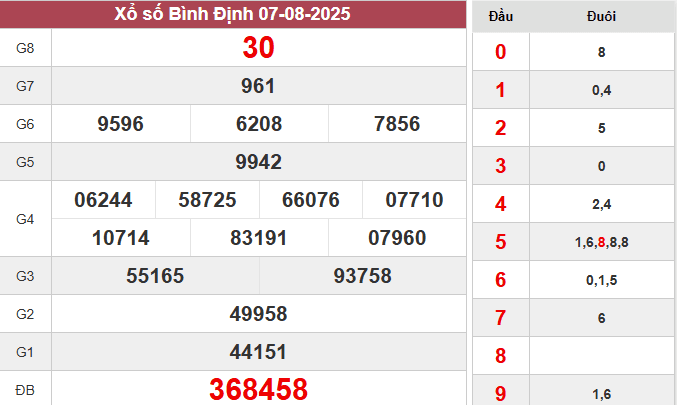The image size is (677, 405).
Task: Click the Đầu column header
Action: (x=501, y=16)
